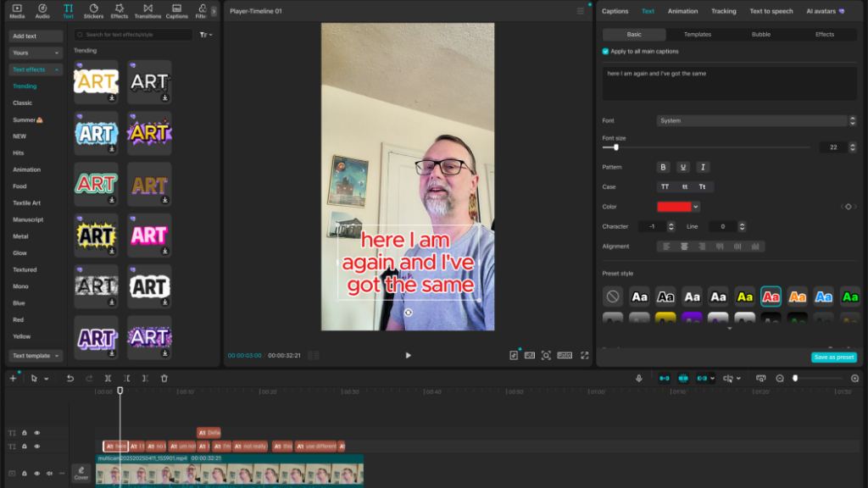Expand more preset styles arrow
This screenshot has height=488, width=868.
(x=730, y=329)
